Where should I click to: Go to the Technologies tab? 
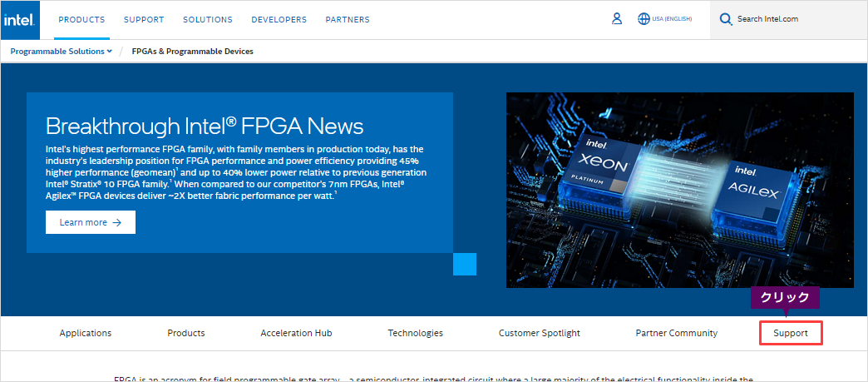click(x=415, y=333)
